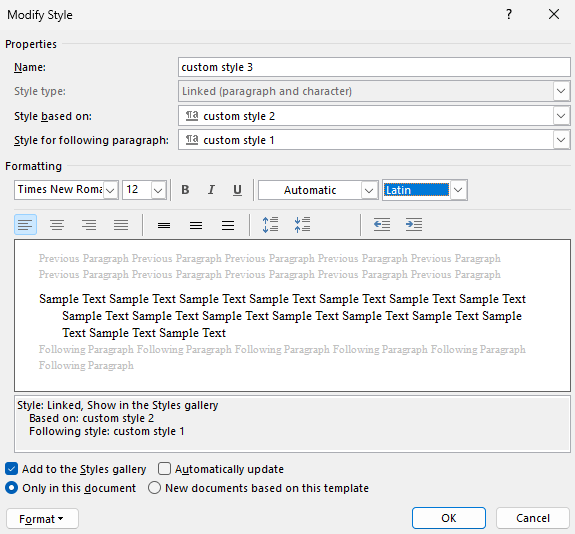Open the Style type dropdown
Viewport: 575px width, 534px height.
561,91
